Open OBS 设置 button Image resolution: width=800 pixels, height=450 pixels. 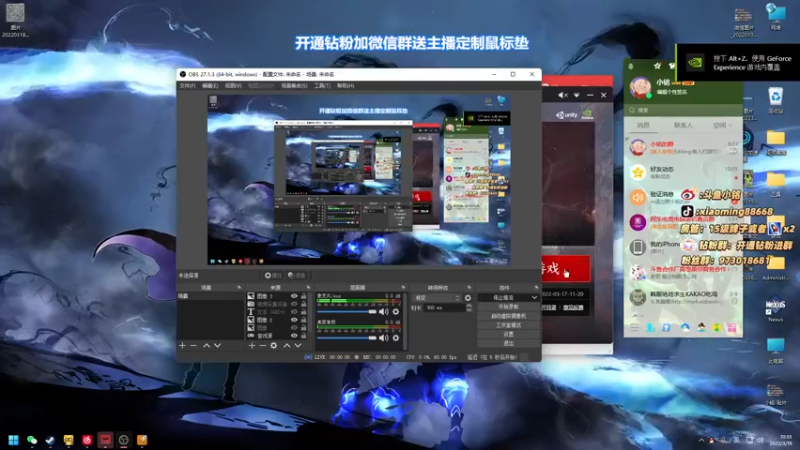click(x=508, y=334)
